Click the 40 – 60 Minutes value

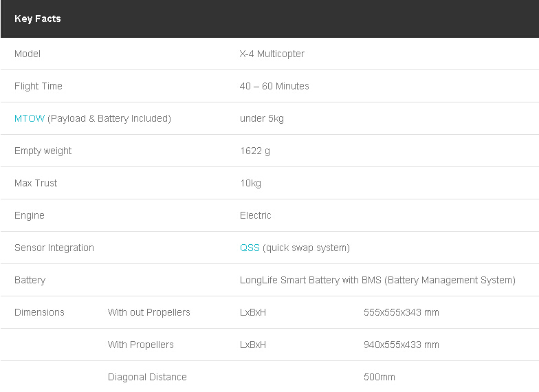click(x=274, y=87)
